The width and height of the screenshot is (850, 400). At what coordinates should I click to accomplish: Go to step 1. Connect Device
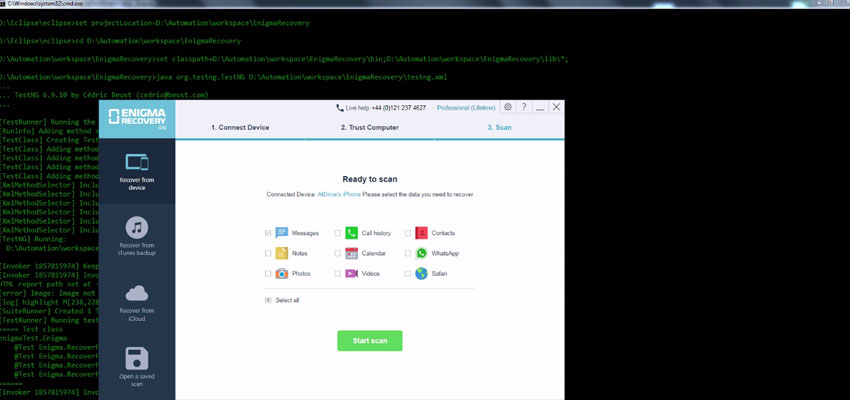click(x=240, y=128)
